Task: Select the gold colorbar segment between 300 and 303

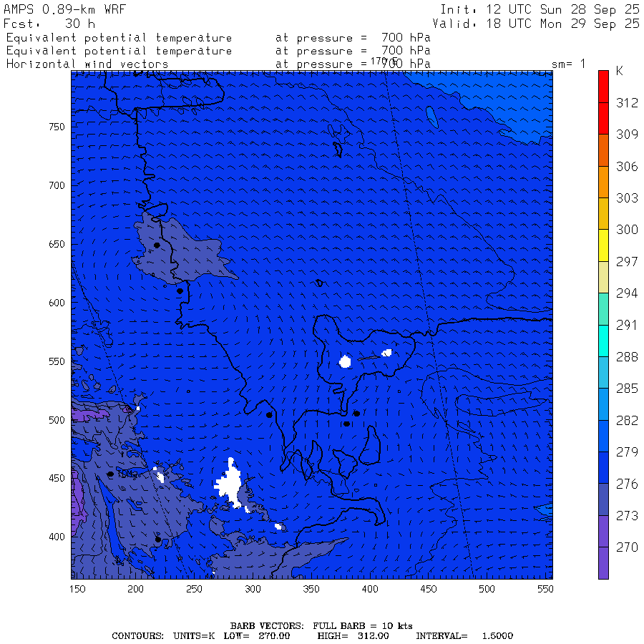Action: click(603, 213)
